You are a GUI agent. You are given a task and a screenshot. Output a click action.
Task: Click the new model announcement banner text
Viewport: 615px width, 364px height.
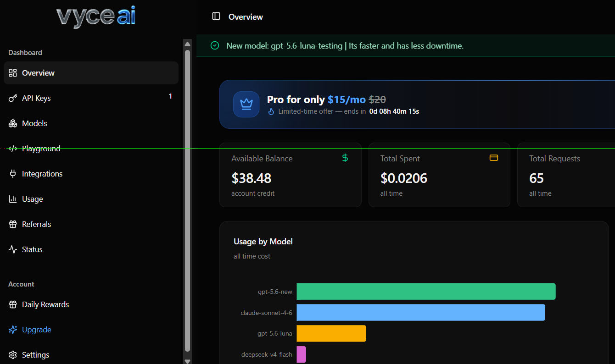click(345, 46)
